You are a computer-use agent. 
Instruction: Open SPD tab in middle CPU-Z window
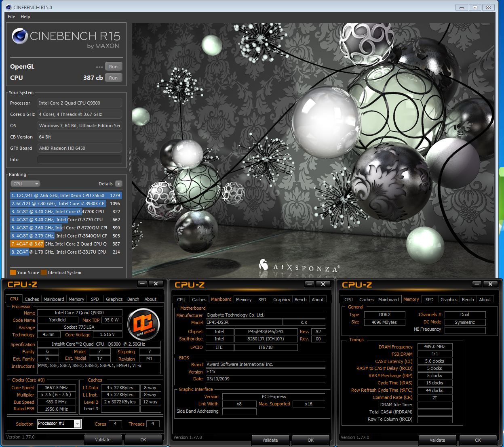tap(262, 300)
